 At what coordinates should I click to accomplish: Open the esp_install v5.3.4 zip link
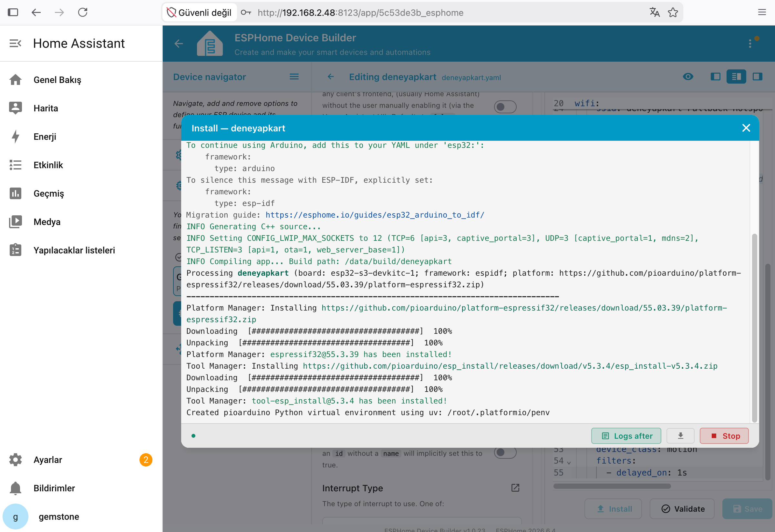[x=510, y=366]
